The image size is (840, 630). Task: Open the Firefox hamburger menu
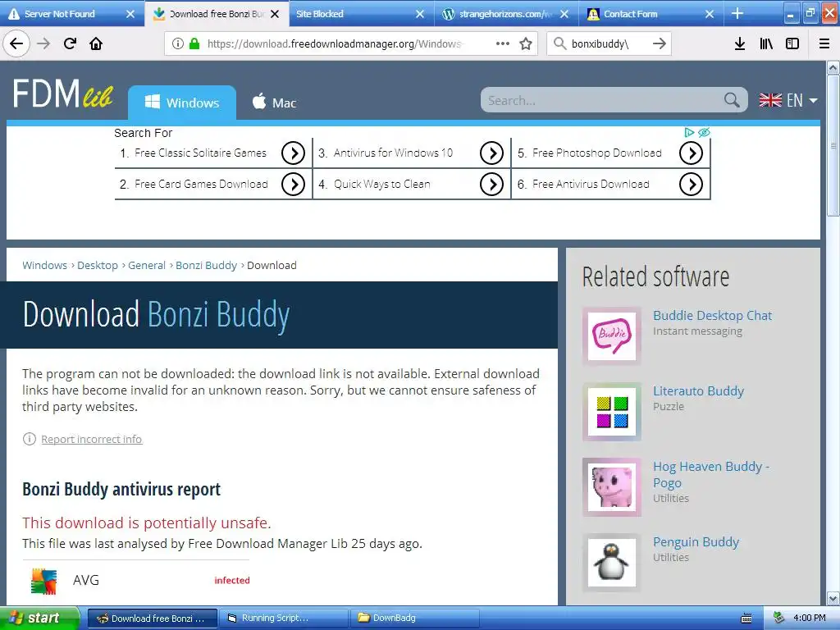click(x=824, y=43)
